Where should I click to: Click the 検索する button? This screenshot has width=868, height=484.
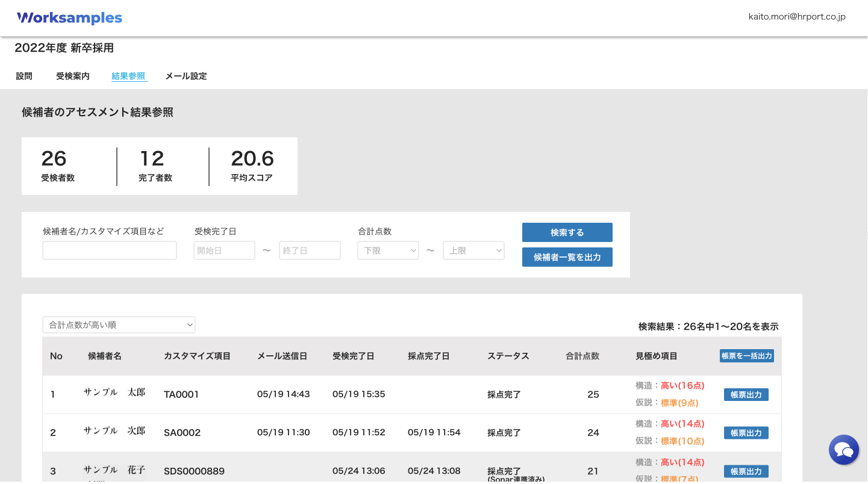pyautogui.click(x=567, y=232)
